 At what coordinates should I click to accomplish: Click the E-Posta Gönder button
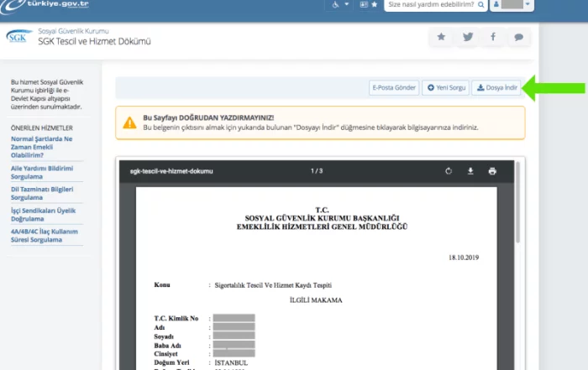(x=394, y=87)
